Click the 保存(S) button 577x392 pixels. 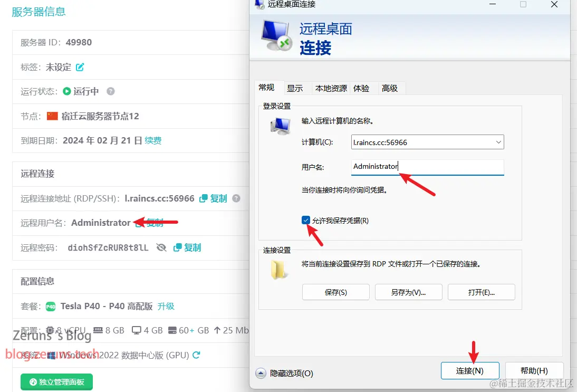[x=335, y=292]
